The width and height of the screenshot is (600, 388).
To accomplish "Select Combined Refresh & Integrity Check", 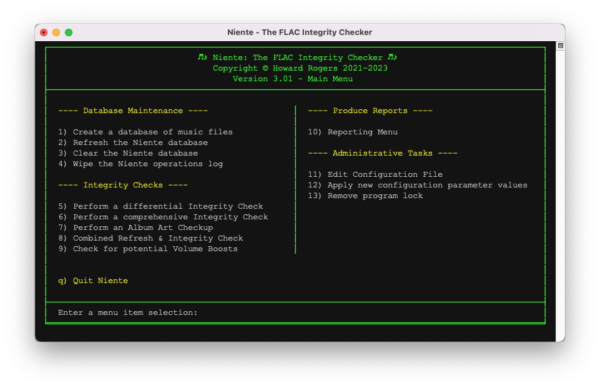I will (150, 238).
